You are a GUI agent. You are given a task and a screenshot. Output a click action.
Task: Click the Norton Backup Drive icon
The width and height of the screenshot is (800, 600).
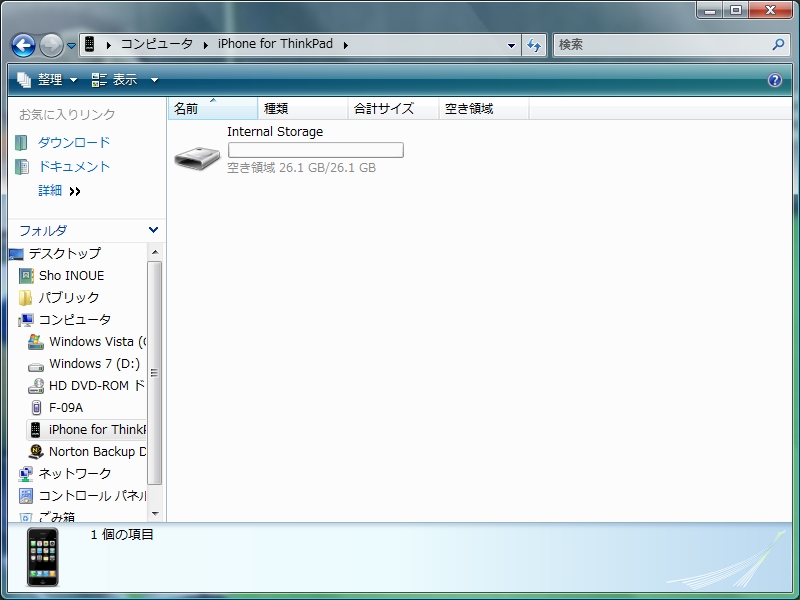(x=36, y=452)
